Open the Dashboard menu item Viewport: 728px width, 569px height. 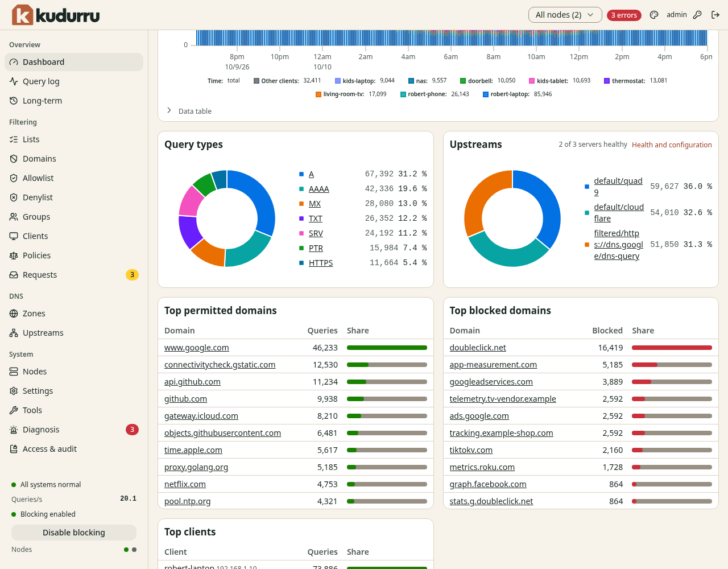74,62
